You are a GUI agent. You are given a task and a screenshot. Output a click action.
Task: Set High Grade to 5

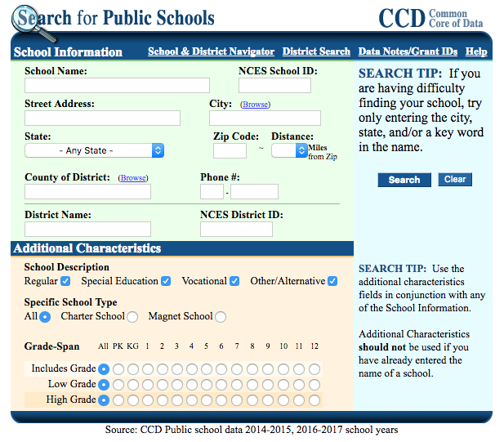(207, 400)
